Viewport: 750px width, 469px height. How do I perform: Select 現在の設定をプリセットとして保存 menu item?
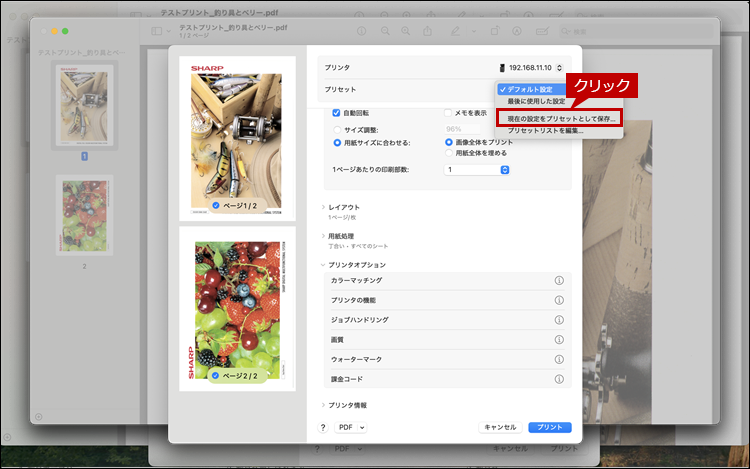[560, 118]
